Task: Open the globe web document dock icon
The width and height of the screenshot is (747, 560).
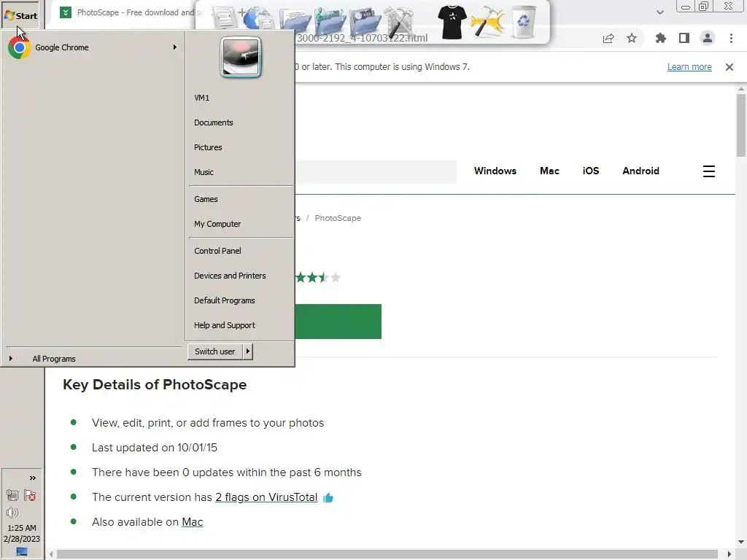Action: [x=258, y=20]
